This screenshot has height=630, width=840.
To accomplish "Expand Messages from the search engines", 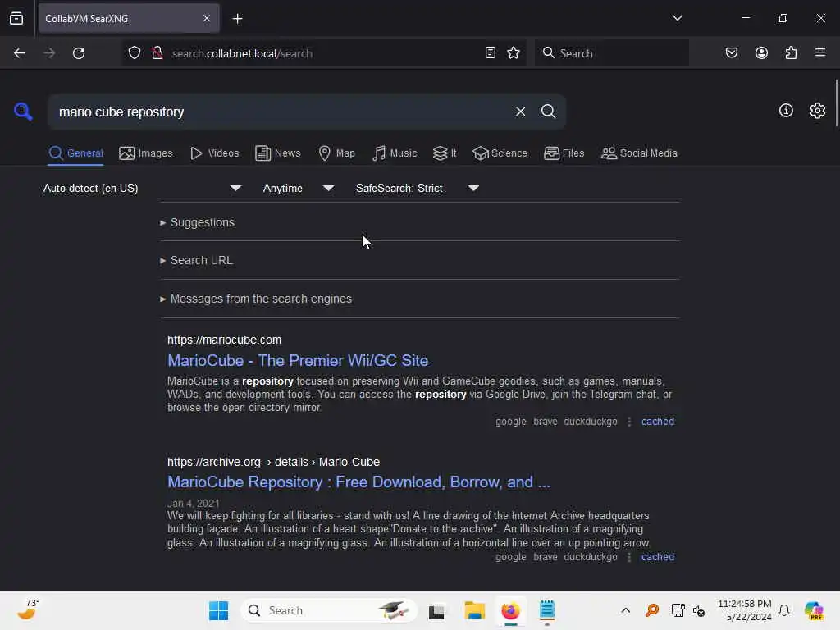I will pyautogui.click(x=256, y=299).
